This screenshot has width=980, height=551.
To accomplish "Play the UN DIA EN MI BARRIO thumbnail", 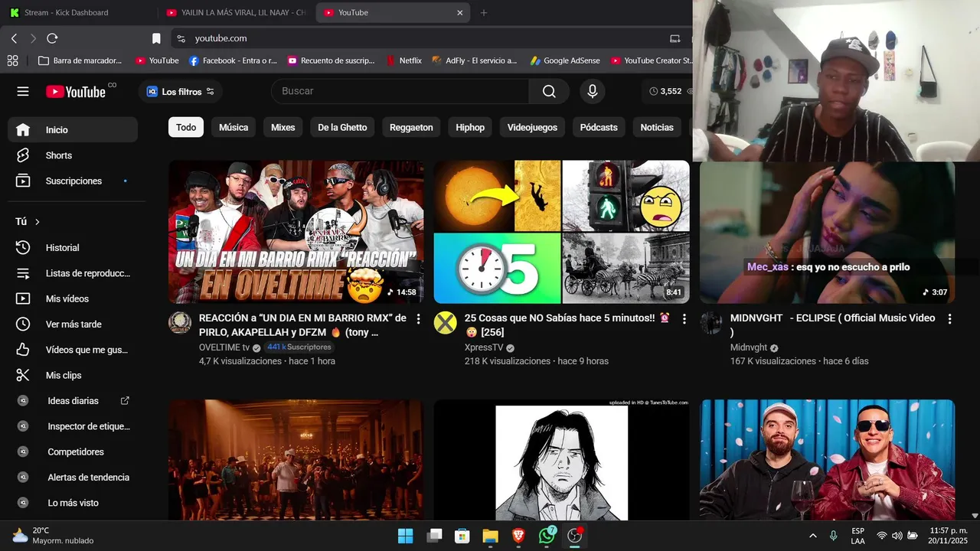I will pos(296,232).
